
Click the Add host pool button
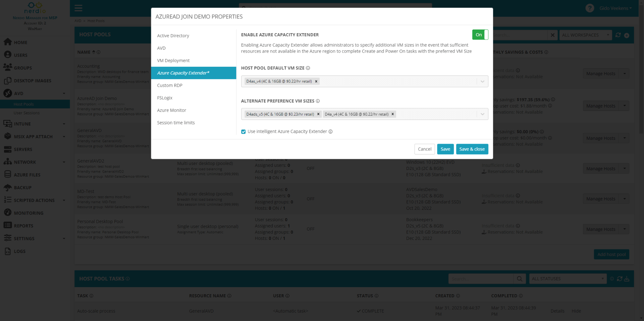(x=611, y=254)
